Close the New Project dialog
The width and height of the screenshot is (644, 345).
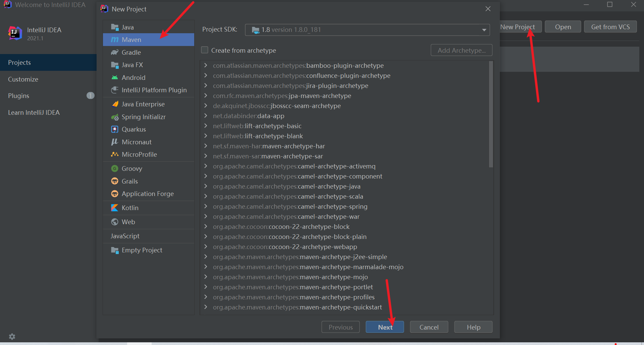coord(488,9)
